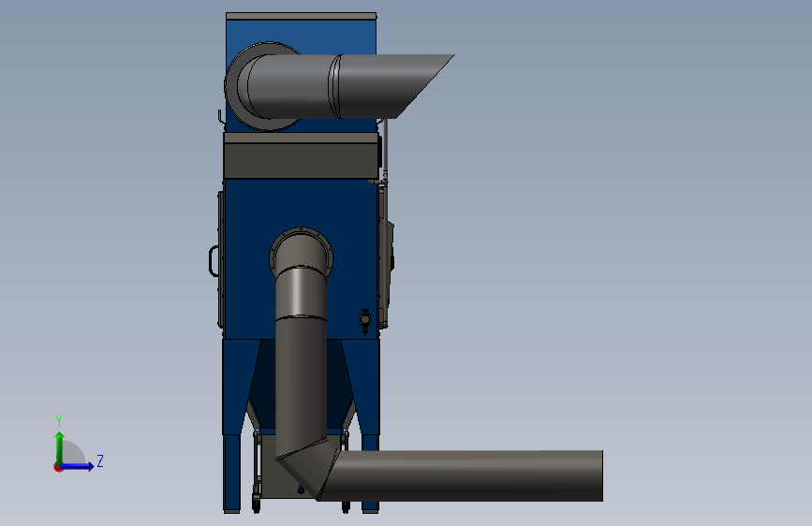
Task: Click the red origin dot of the triad
Action: click(x=58, y=467)
